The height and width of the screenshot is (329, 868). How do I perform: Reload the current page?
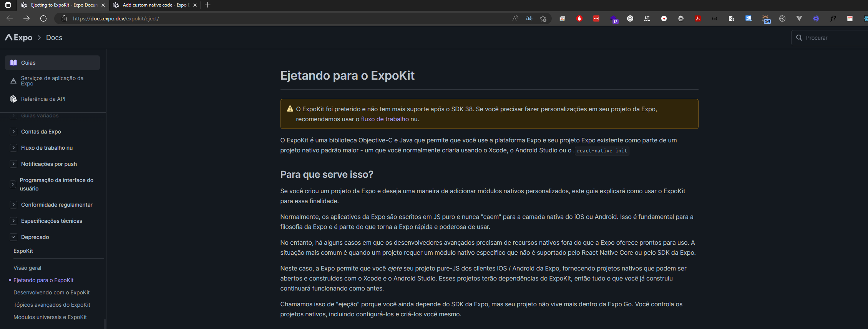pos(43,18)
